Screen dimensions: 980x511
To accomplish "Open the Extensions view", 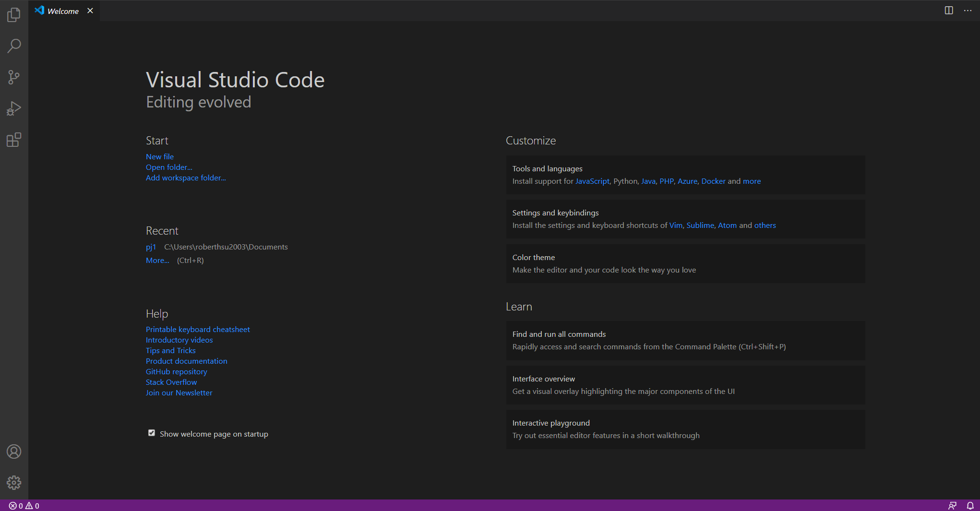I will pos(14,140).
